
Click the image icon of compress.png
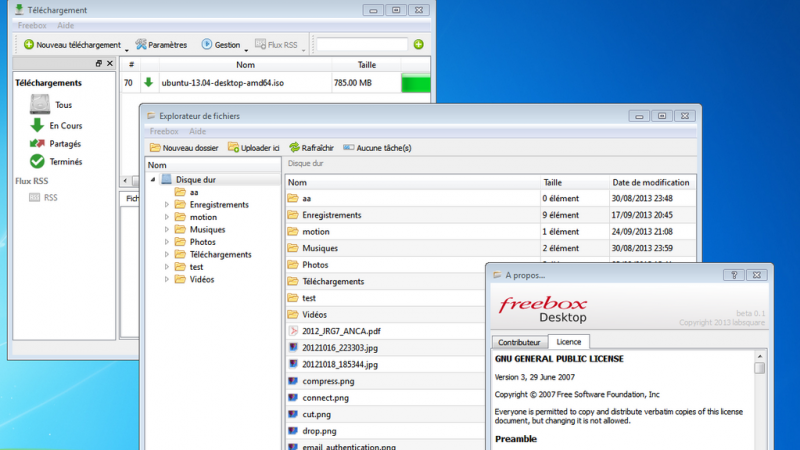pos(293,381)
